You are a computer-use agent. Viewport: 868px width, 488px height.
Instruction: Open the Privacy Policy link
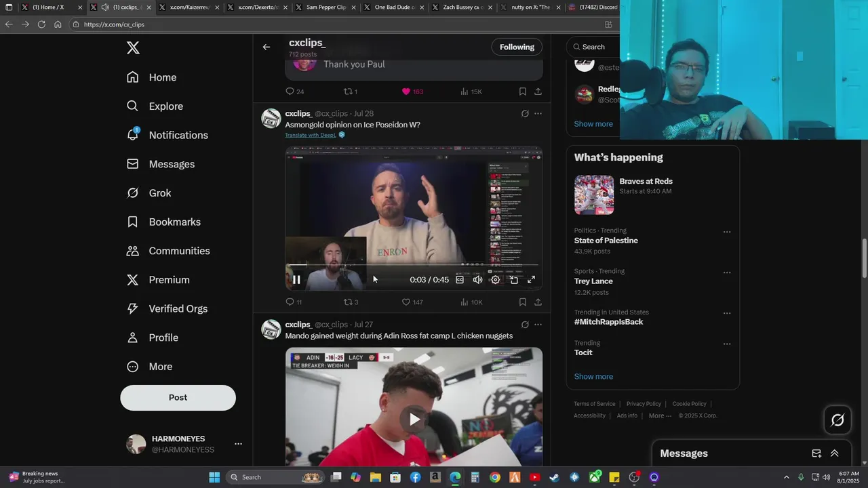(644, 404)
